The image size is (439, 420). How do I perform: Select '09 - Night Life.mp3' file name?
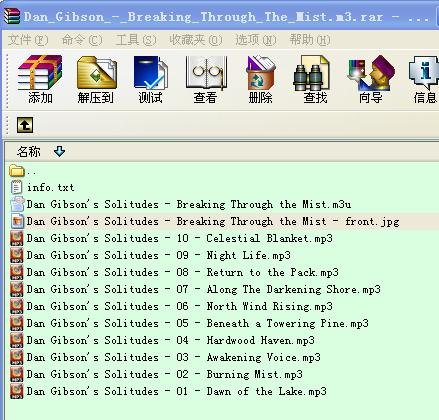point(159,256)
